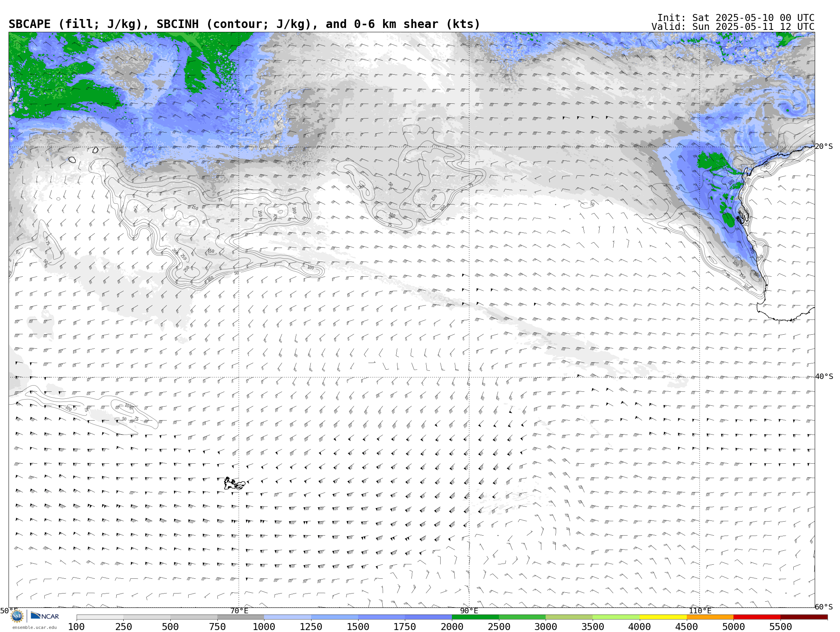
Task: Click the 90°E longitude label
Action: 469,611
